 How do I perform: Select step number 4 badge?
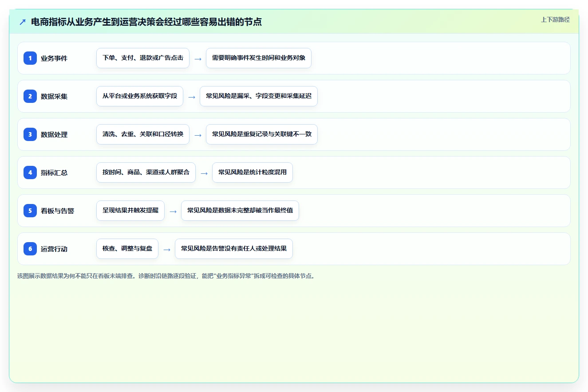tap(30, 172)
